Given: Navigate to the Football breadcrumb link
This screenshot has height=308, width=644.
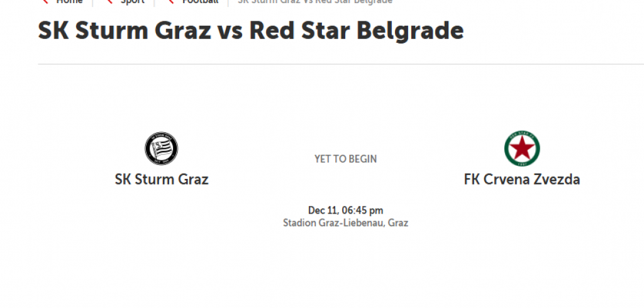Looking at the screenshot, I should tap(201, 2).
